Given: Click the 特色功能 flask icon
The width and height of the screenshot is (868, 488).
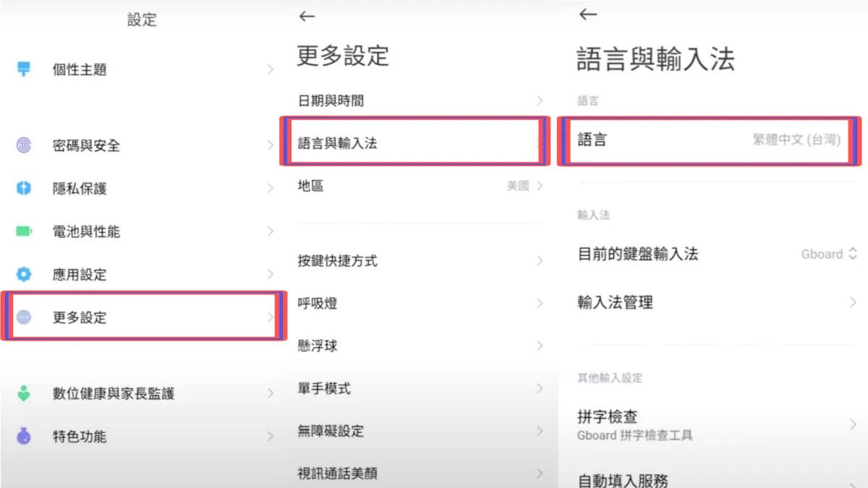Looking at the screenshot, I should coord(24,436).
